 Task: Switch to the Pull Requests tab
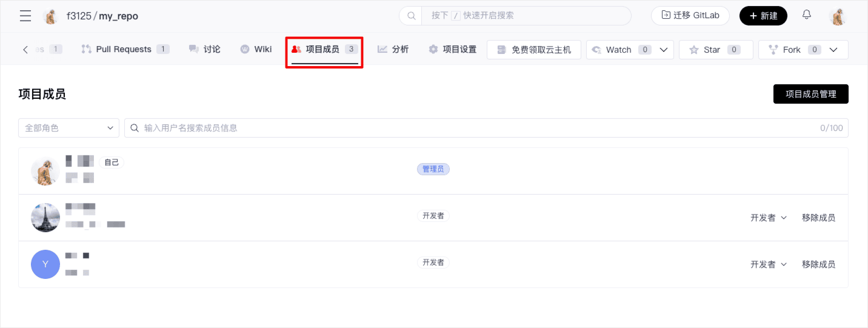[x=125, y=49]
